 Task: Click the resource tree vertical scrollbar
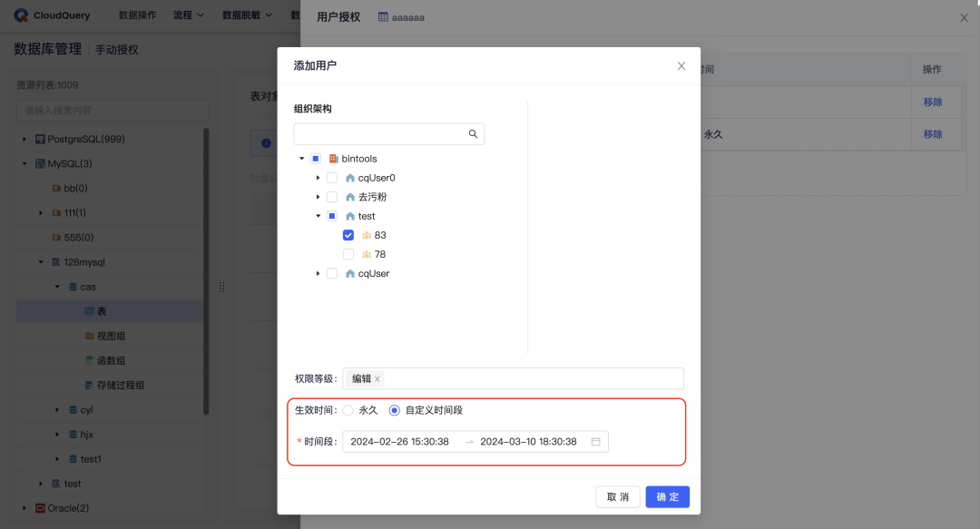click(206, 271)
